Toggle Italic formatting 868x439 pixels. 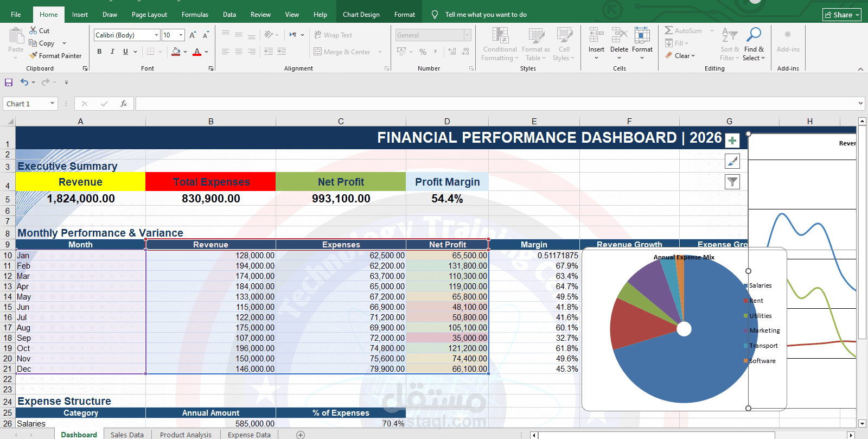click(112, 52)
